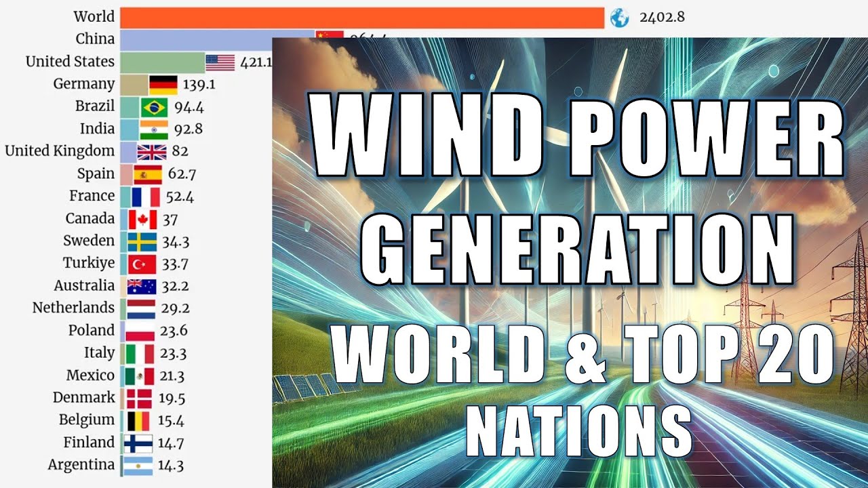Click the Germany value '139.1'
The height and width of the screenshot is (488, 868).
[199, 85]
